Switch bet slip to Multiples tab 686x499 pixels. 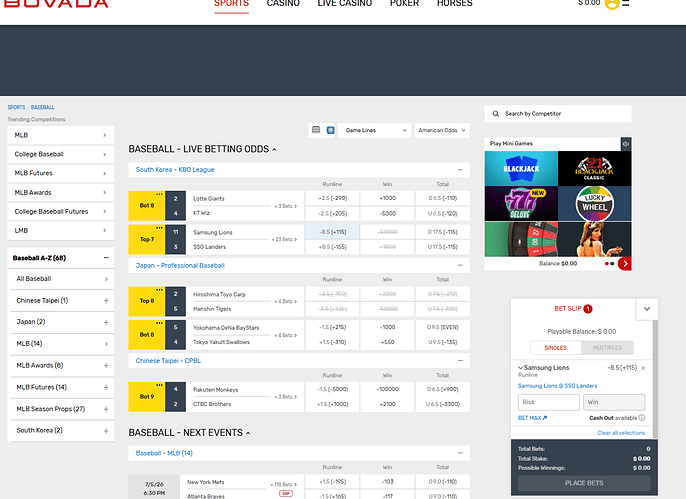click(607, 348)
